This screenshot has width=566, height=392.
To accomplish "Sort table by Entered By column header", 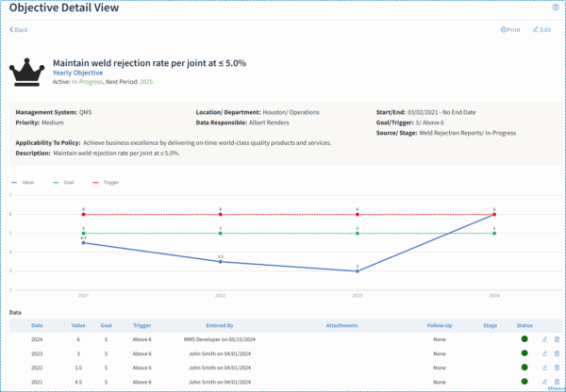I will [220, 325].
